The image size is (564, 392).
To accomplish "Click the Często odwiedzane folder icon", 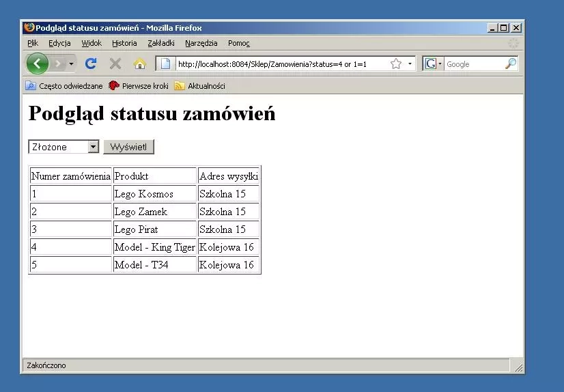I will (31, 86).
